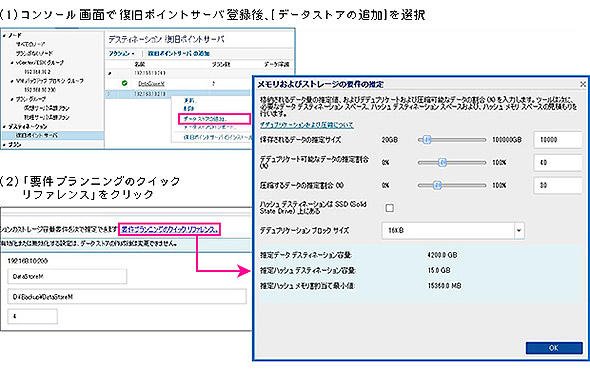Select すべてのノード in the tree
This screenshot has width=590, height=371.
(31, 44)
